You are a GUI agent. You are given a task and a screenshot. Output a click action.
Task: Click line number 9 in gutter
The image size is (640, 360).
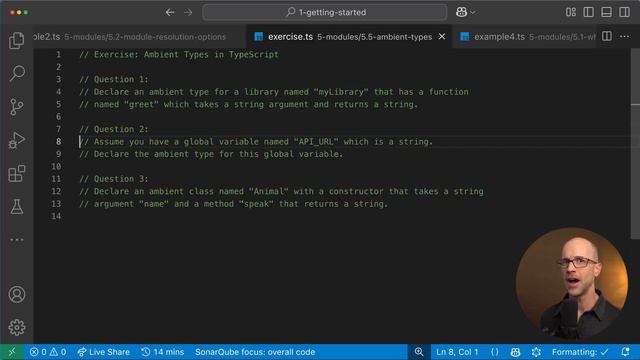[59, 154]
